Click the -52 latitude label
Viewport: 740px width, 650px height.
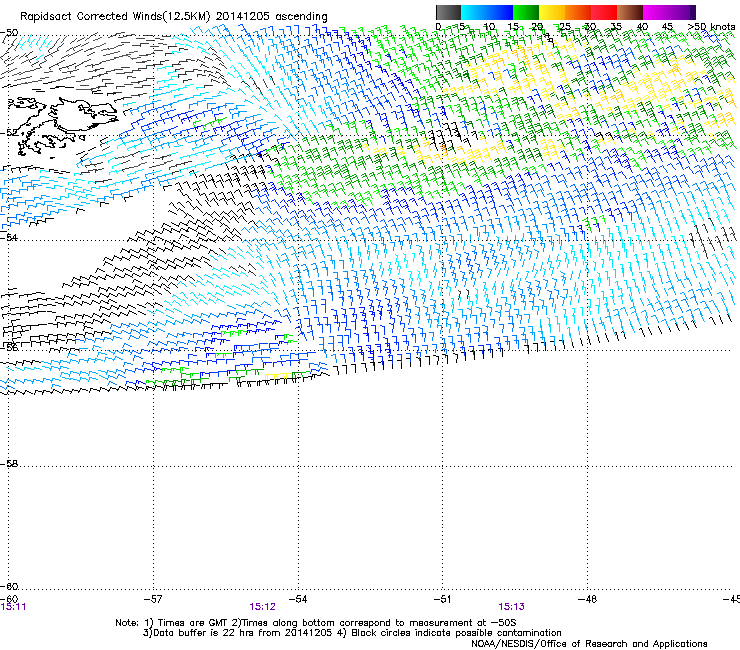(x=9, y=133)
